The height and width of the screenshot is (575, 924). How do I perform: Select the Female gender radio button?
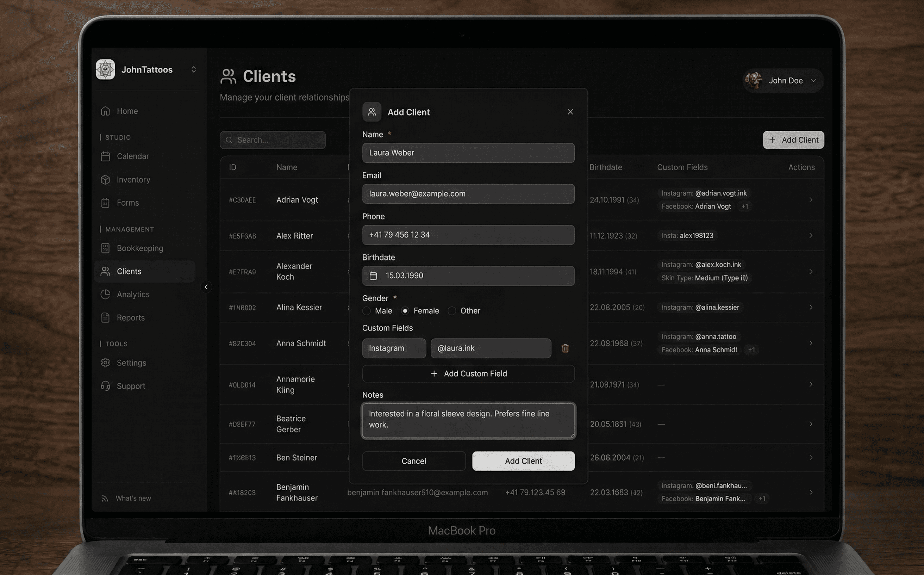pos(405,311)
